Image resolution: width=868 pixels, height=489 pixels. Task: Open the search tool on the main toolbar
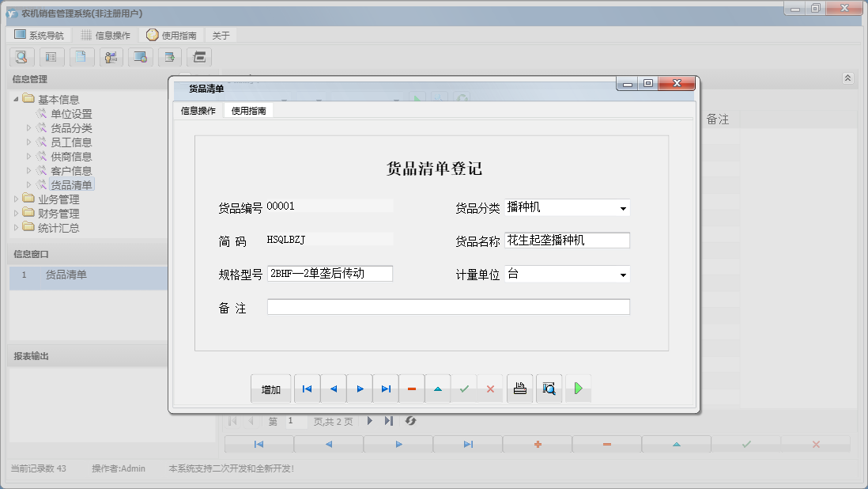(x=21, y=57)
